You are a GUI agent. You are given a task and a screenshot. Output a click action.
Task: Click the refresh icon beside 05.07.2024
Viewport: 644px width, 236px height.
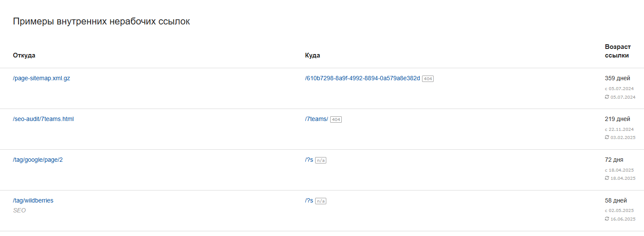point(607,97)
